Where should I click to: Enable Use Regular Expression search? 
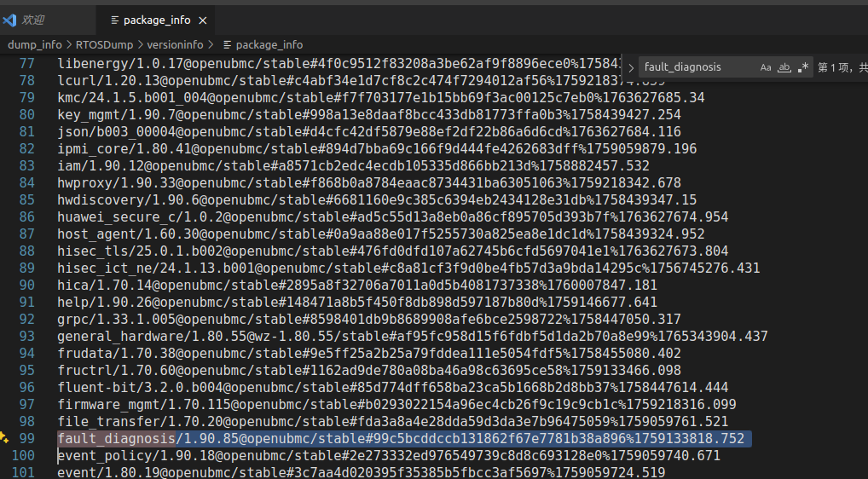pyautogui.click(x=802, y=67)
